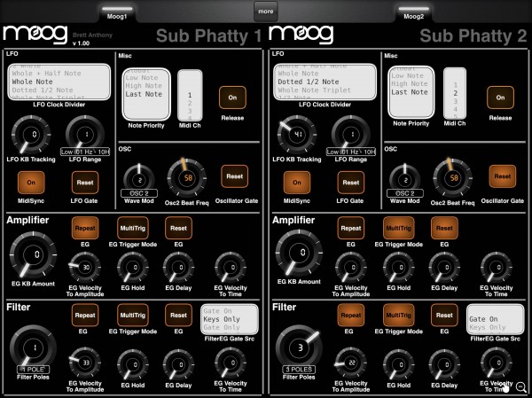Click EG KB Amount knob in Sub Phatty 1
The width and height of the screenshot is (532, 398).
(x=34, y=254)
